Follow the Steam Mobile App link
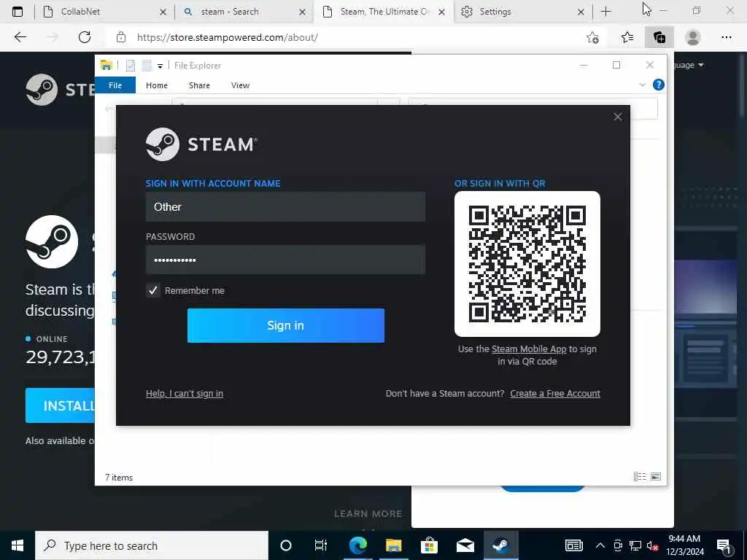This screenshot has height=560, width=747. (x=529, y=349)
